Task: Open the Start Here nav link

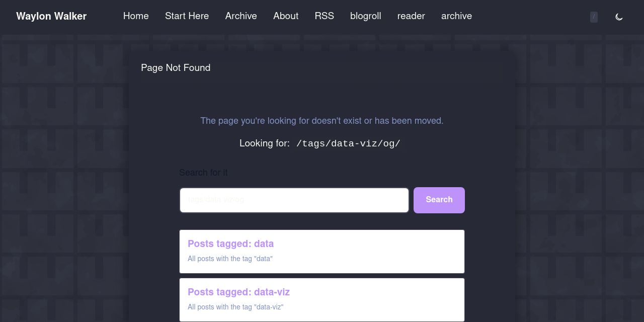Action: click(187, 16)
